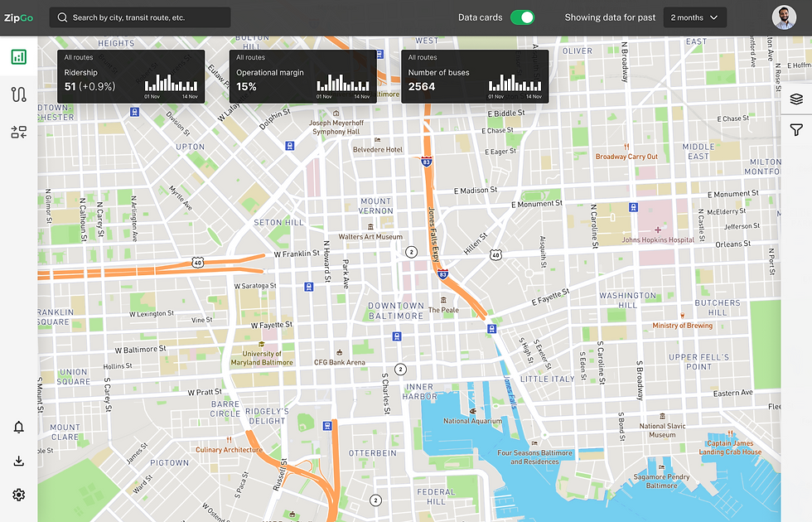Image resolution: width=812 pixels, height=522 pixels.
Task: Click the National Aquarium label
Action: (472, 421)
